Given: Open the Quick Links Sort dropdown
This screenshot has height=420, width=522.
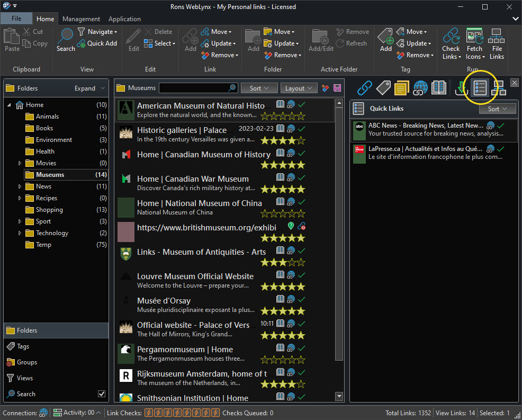Looking at the screenshot, I should tap(497, 109).
